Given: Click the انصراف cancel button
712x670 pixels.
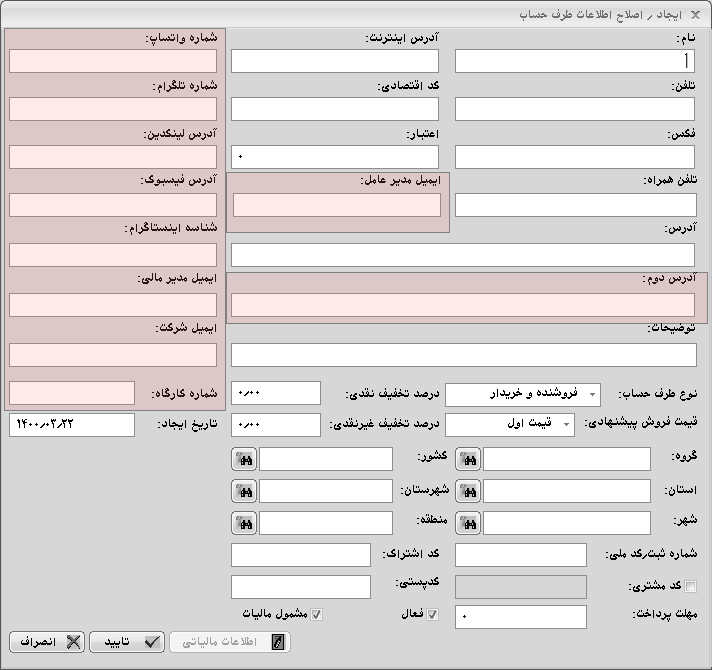Looking at the screenshot, I should [47, 642].
